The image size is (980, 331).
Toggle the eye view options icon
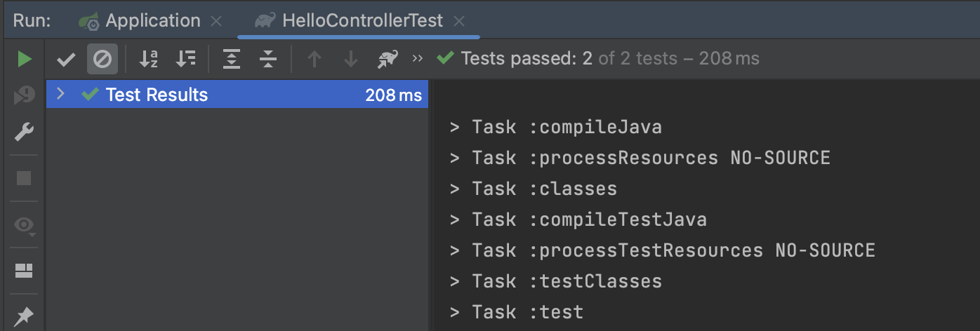pyautogui.click(x=25, y=225)
